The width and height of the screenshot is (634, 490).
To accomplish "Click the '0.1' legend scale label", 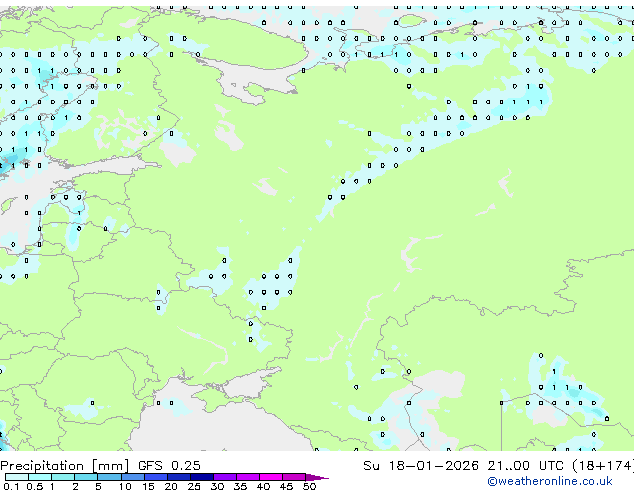I will coord(11,486).
